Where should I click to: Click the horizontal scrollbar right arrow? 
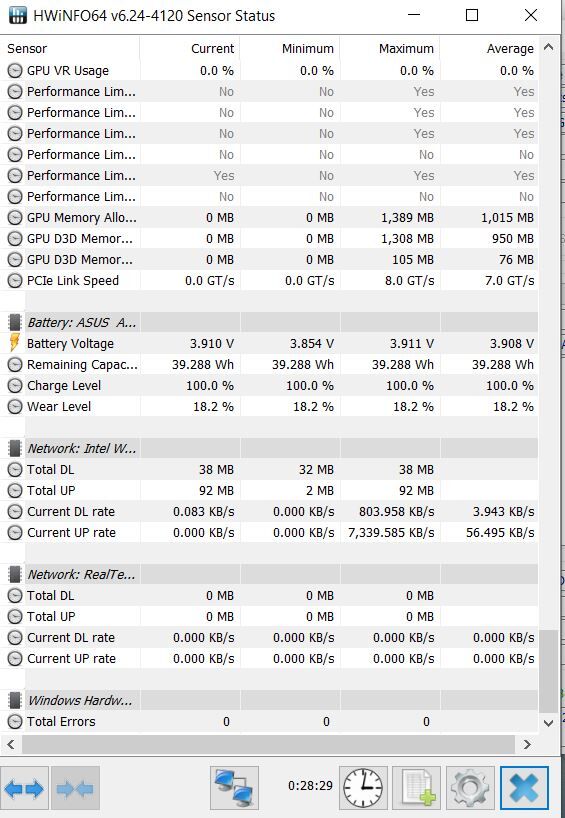(527, 744)
